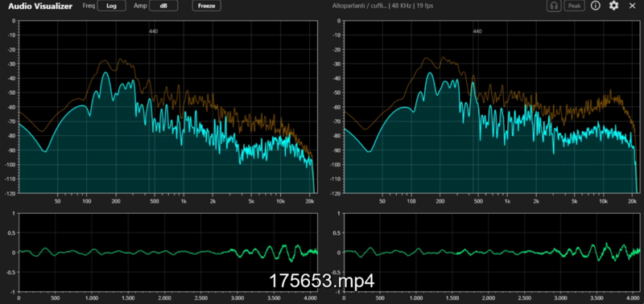Close the Audio Visualizer window
Screen dimensions: 644x304
click(x=632, y=6)
